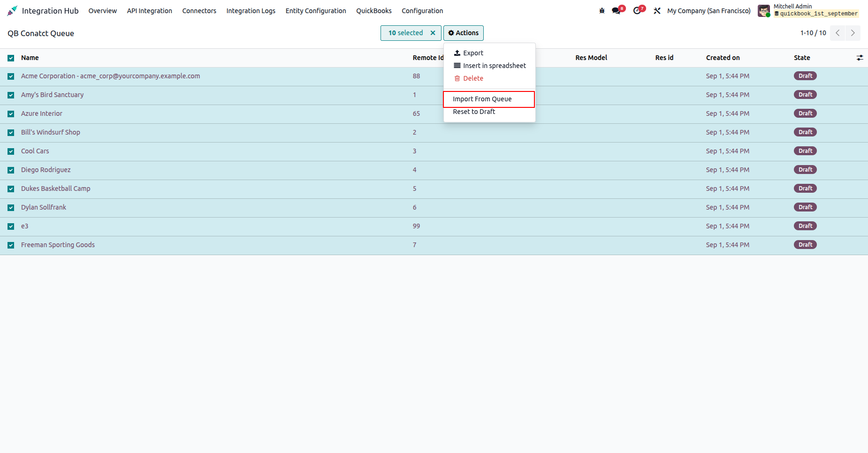868x453 pixels.
Task: Click the developer tools wrench icon
Action: (x=657, y=11)
